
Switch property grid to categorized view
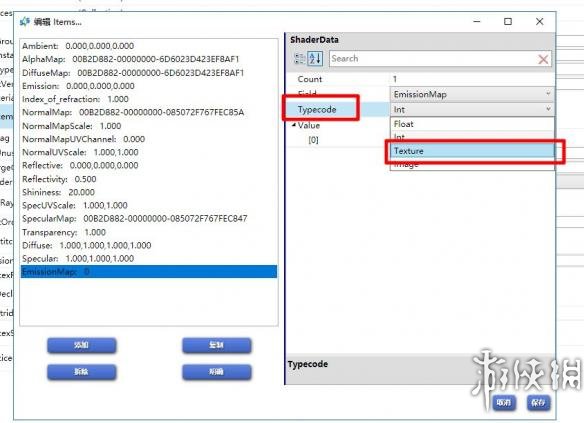point(299,58)
